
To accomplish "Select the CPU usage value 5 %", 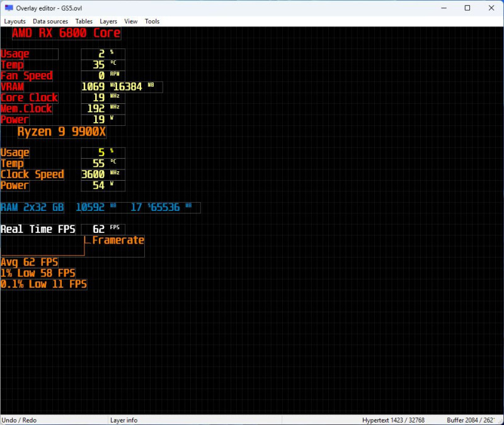I will click(103, 152).
